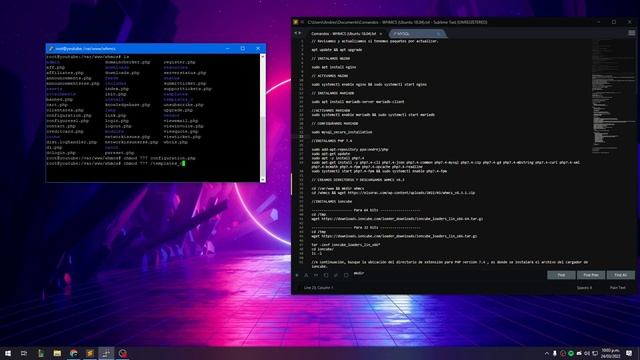Open the Plain Text syntax selector
640x360 pixels.
pyautogui.click(x=618, y=288)
